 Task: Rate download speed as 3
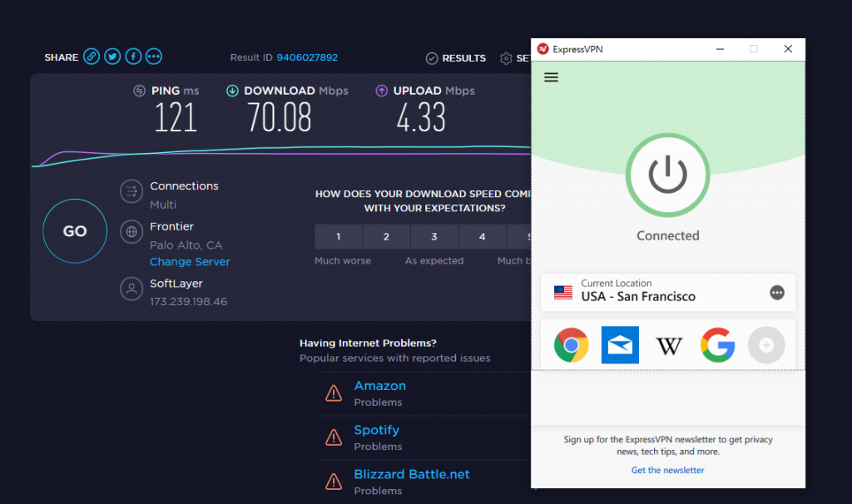(x=434, y=237)
